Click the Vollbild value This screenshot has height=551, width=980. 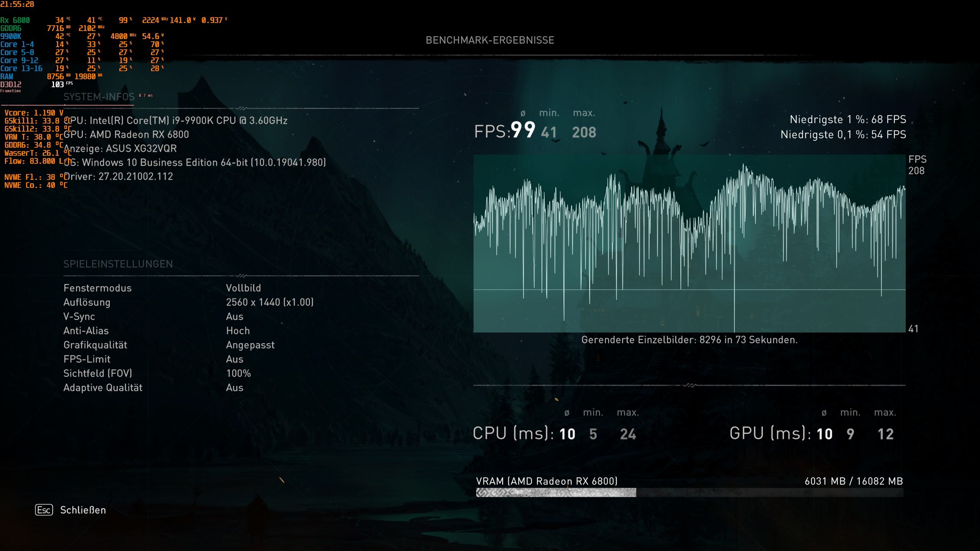coord(243,288)
